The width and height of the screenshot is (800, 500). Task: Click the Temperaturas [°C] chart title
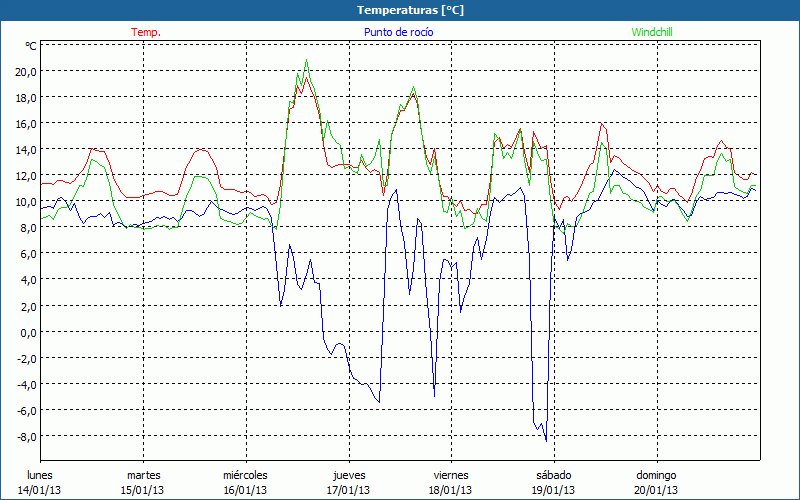point(411,10)
